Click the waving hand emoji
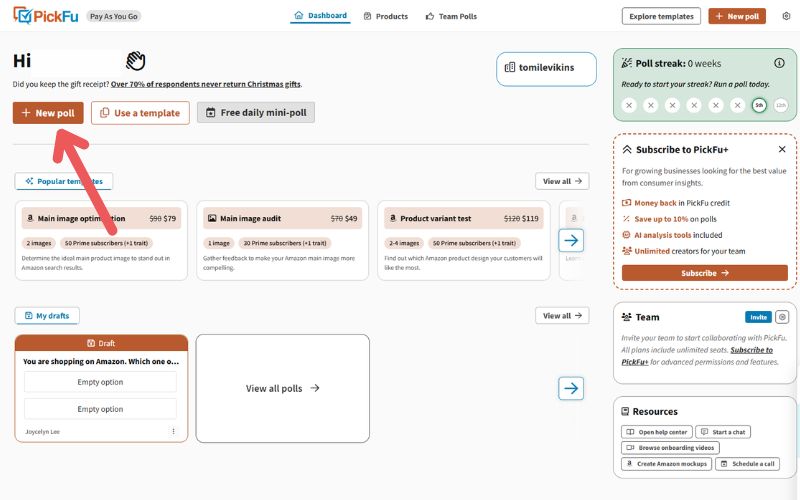 pyautogui.click(x=136, y=61)
